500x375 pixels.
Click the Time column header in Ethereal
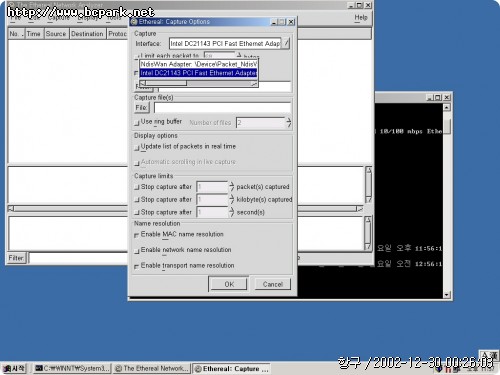34,34
